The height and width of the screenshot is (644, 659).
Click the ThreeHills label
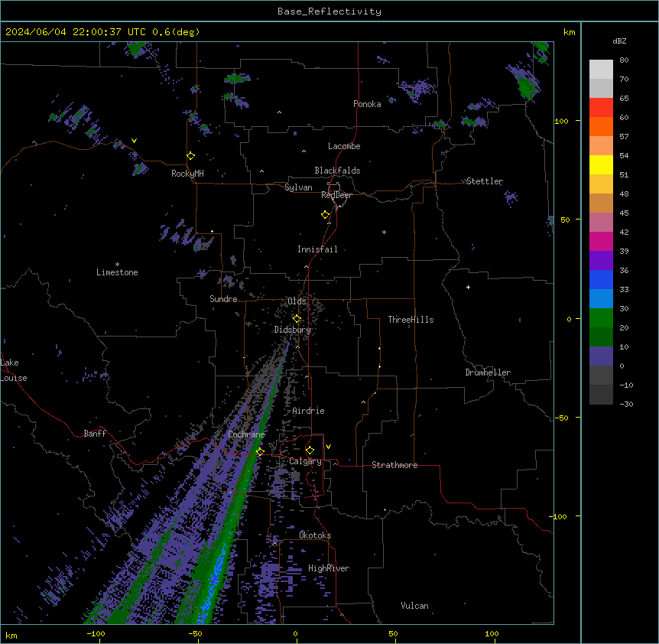click(x=411, y=320)
